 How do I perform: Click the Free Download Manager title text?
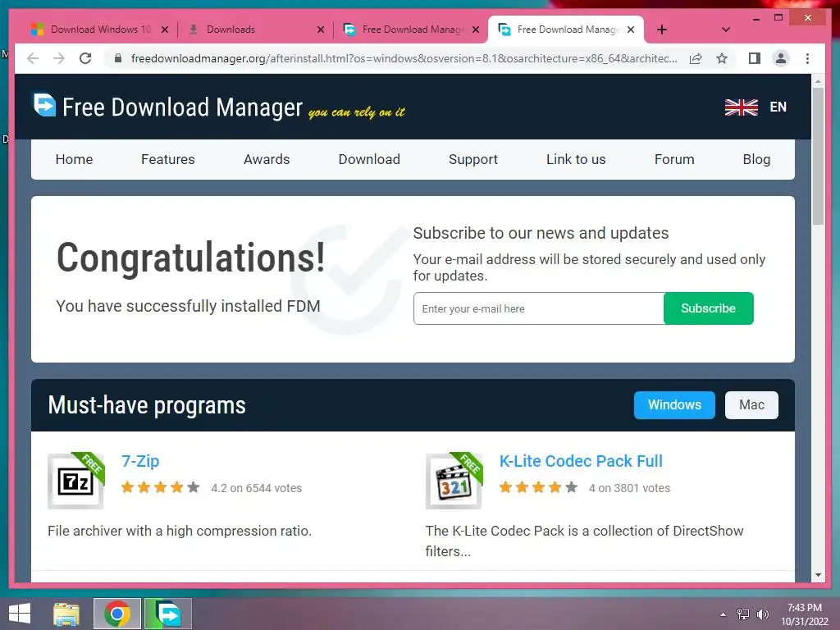[182, 107]
